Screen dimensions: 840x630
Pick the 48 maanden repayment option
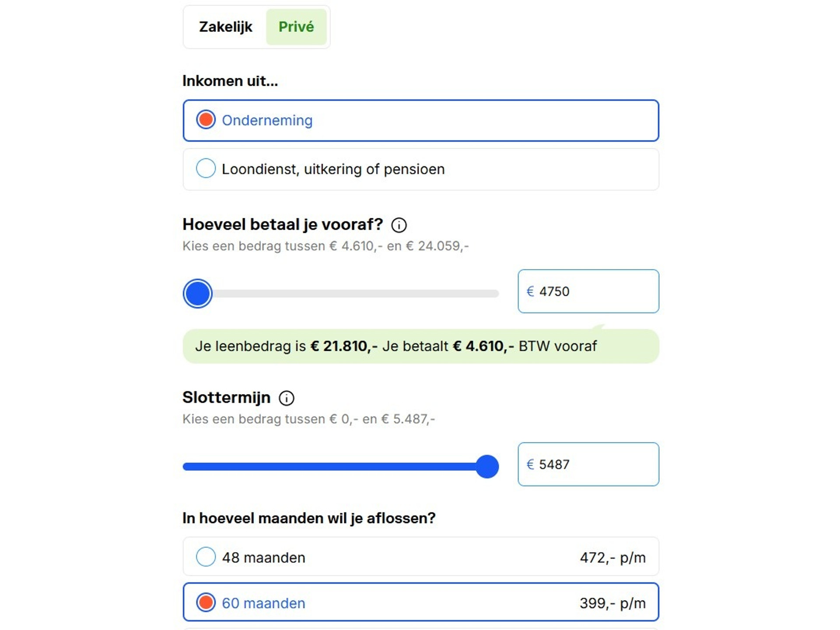pyautogui.click(x=421, y=557)
